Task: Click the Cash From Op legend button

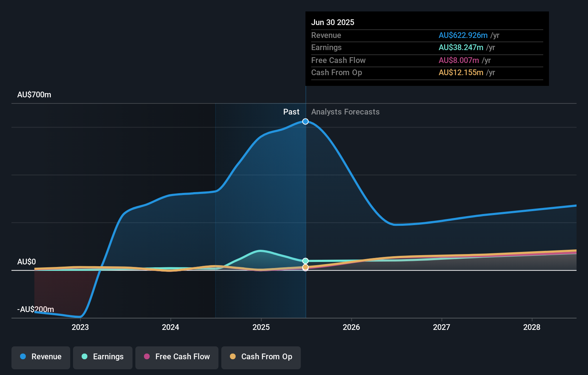Action: [261, 357]
